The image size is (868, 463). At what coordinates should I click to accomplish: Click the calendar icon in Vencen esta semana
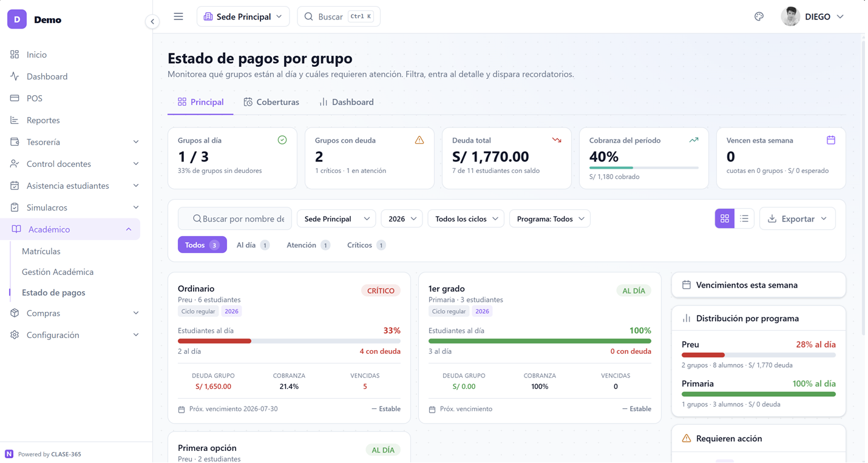[x=830, y=140]
